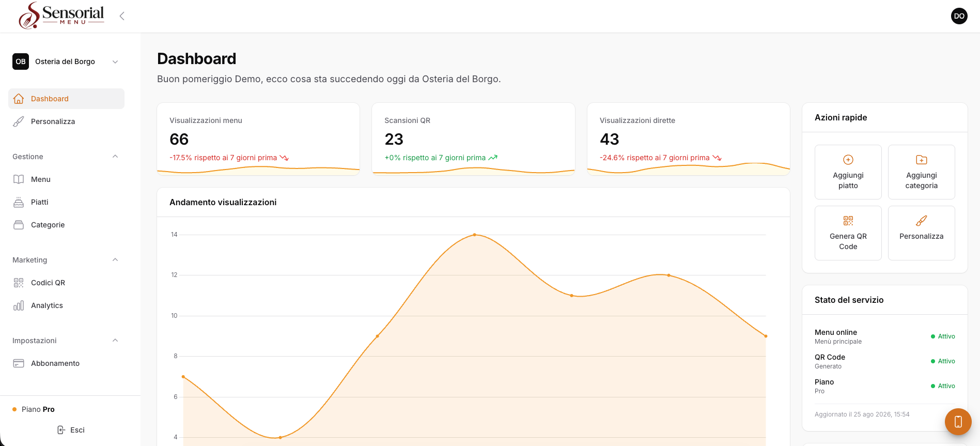Open the Codici QR page
The image size is (980, 446).
coord(66,283)
